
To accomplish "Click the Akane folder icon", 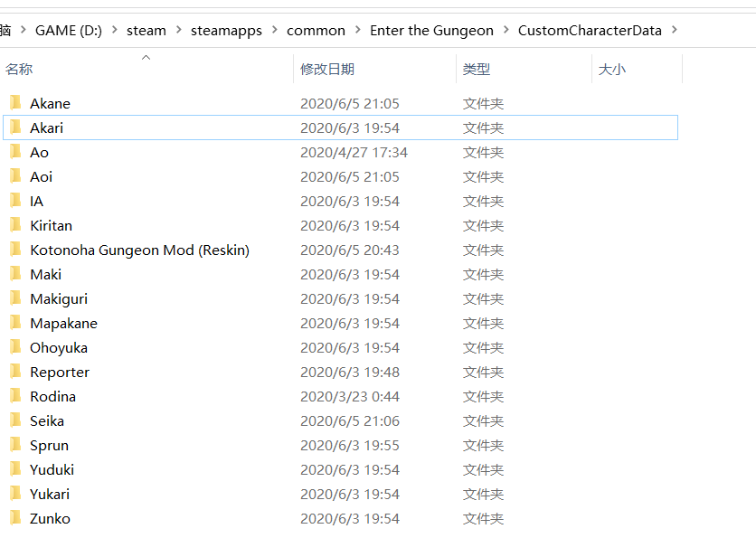I will 15,103.
